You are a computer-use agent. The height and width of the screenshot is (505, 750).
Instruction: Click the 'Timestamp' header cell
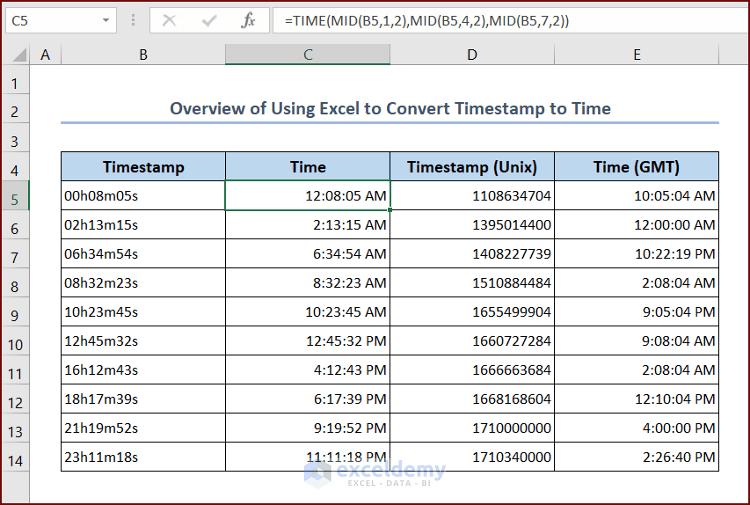tap(143, 166)
